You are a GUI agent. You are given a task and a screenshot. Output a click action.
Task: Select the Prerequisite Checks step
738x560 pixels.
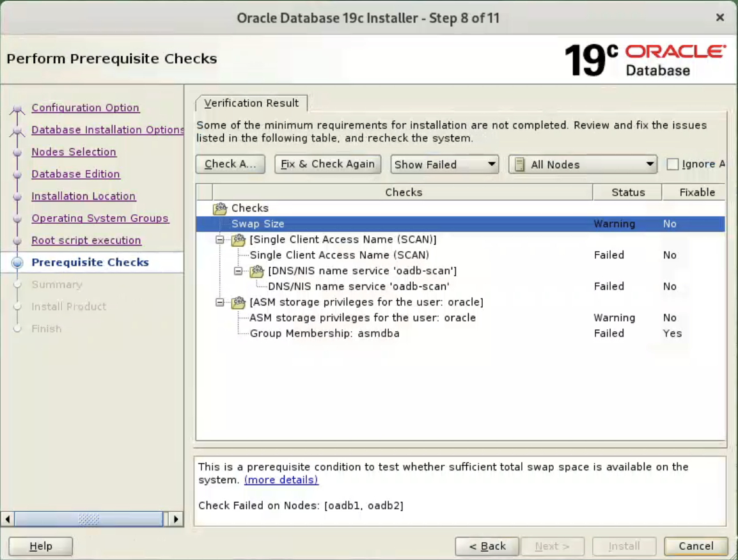[90, 263]
